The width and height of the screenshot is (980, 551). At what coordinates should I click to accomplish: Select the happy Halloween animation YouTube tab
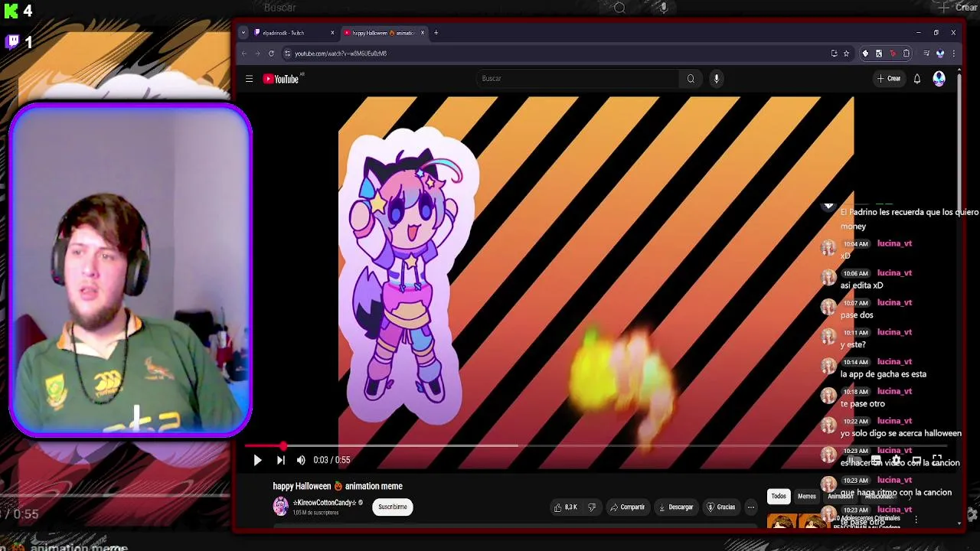[384, 33]
